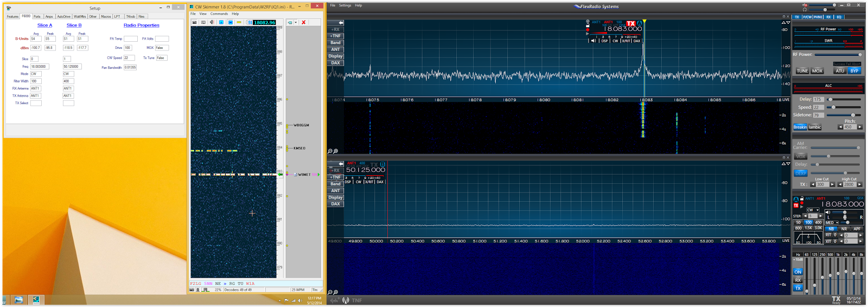This screenshot has width=868, height=307.
Task: Click the lock icon on lower slice panel
Action: point(802,199)
